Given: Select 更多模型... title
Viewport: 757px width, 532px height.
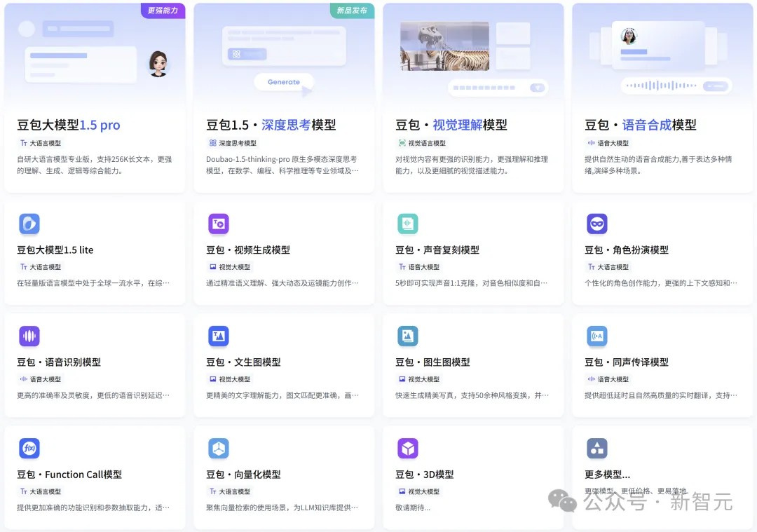Looking at the screenshot, I should coord(607,475).
